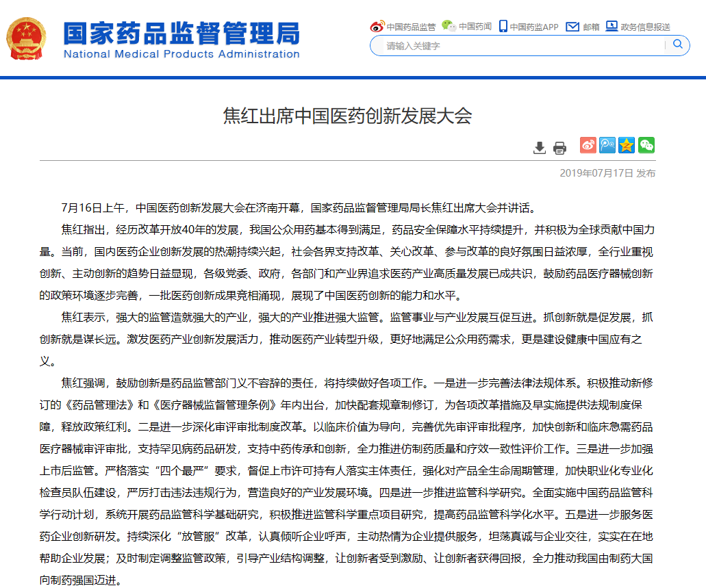Open the 中国药监APP link
This screenshot has width=706, height=588.
(x=534, y=27)
